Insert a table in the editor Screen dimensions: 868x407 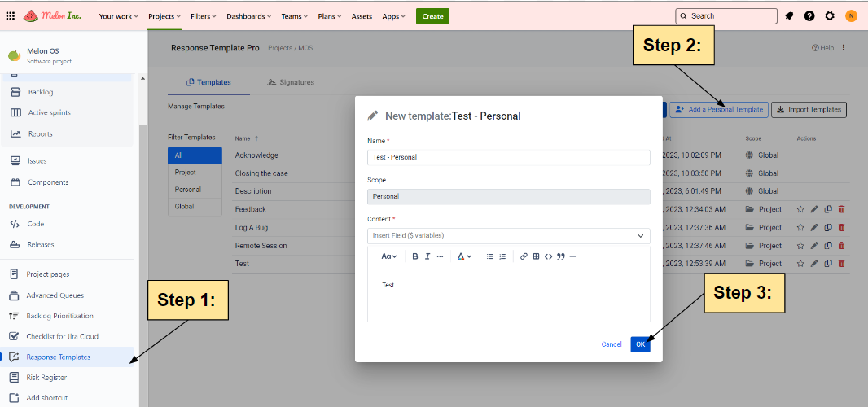coord(536,256)
